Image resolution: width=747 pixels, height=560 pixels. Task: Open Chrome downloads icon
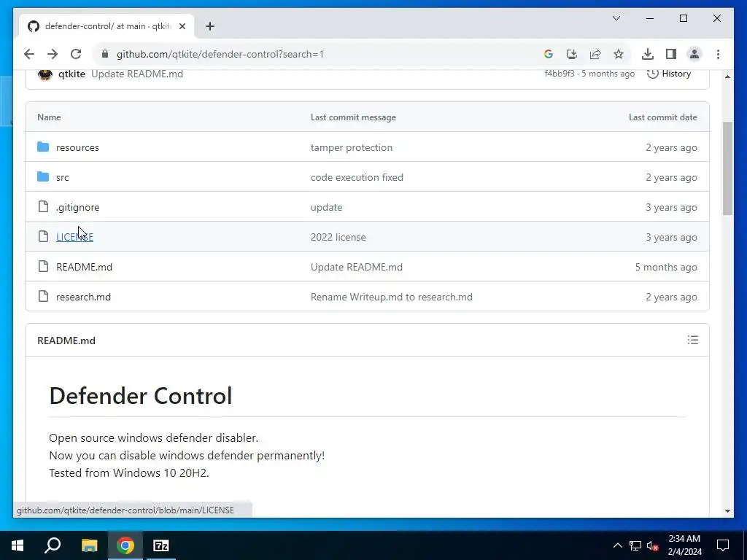point(648,54)
